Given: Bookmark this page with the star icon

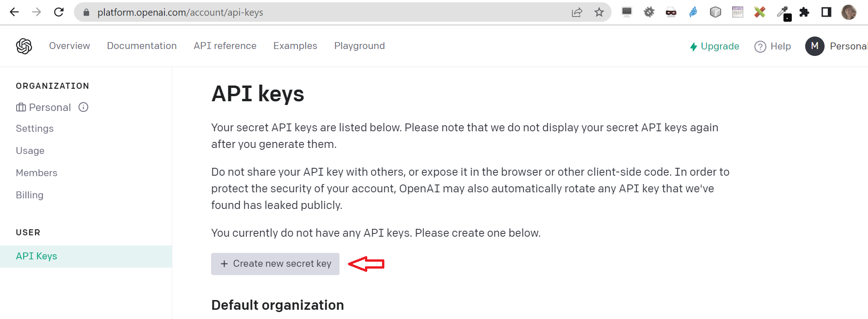Looking at the screenshot, I should [599, 12].
